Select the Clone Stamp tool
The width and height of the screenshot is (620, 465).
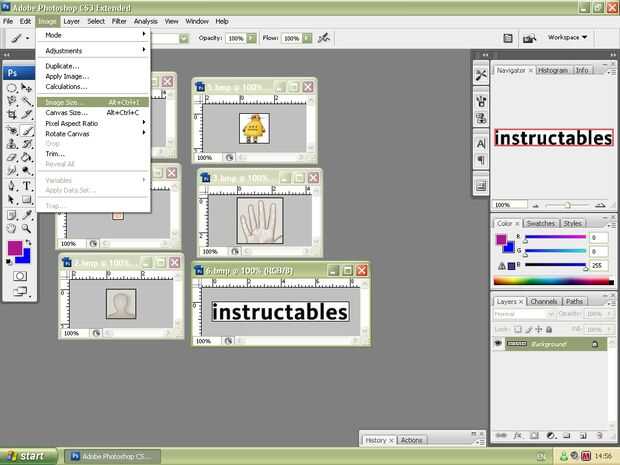12,144
